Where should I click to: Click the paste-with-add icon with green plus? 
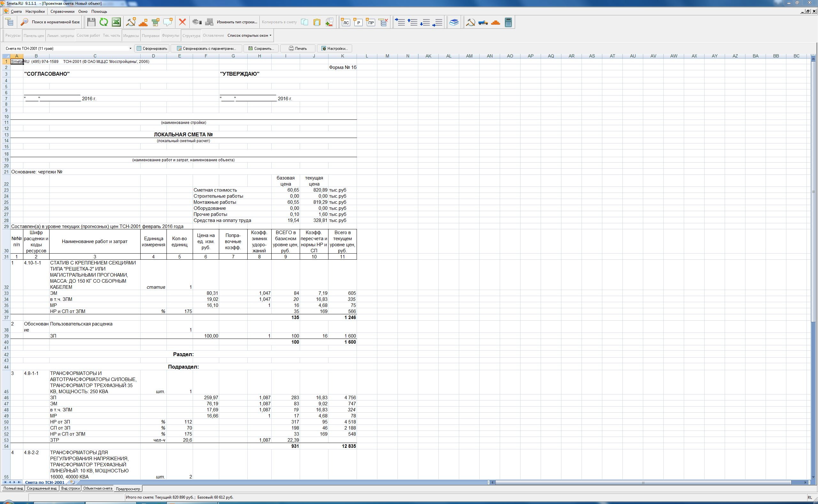(329, 22)
